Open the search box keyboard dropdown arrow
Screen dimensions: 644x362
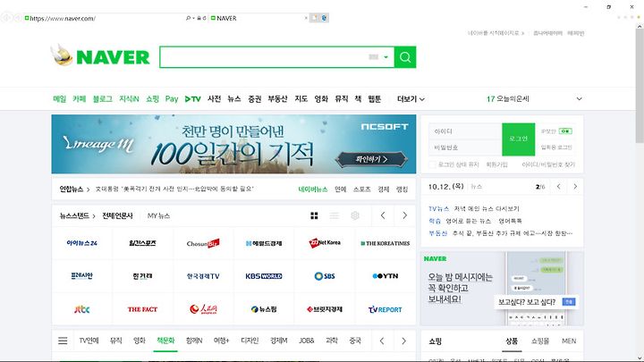pyautogui.click(x=386, y=57)
